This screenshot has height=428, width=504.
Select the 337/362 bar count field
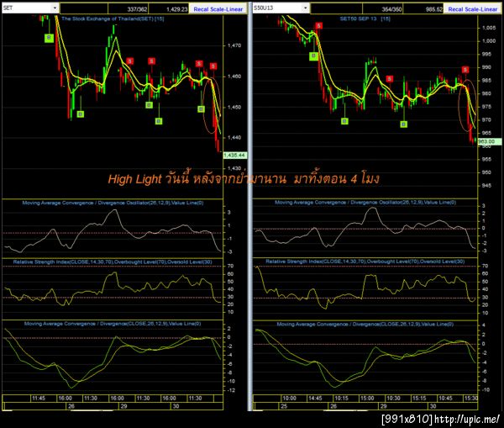(x=129, y=9)
